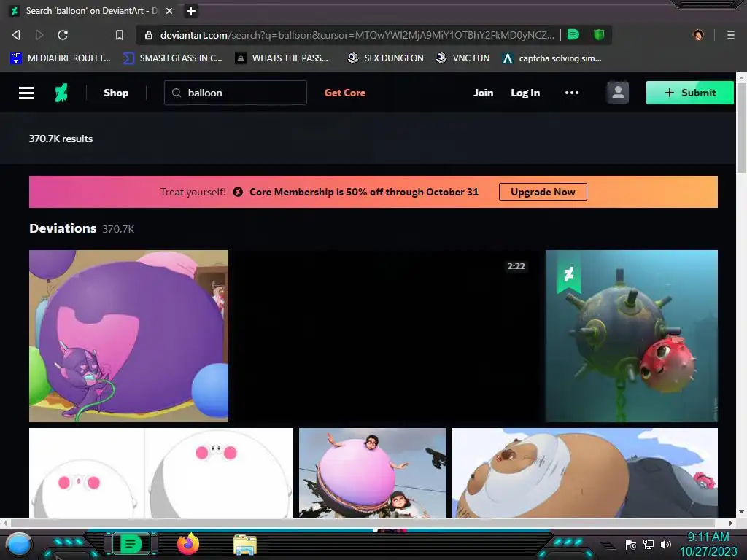Screen dimensions: 747x560
Task: Open the Get Core link
Action: pyautogui.click(x=345, y=93)
